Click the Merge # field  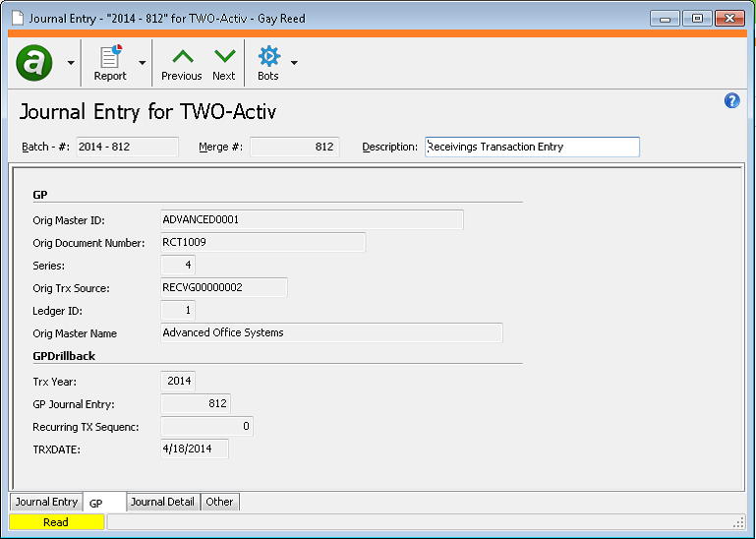tap(295, 147)
